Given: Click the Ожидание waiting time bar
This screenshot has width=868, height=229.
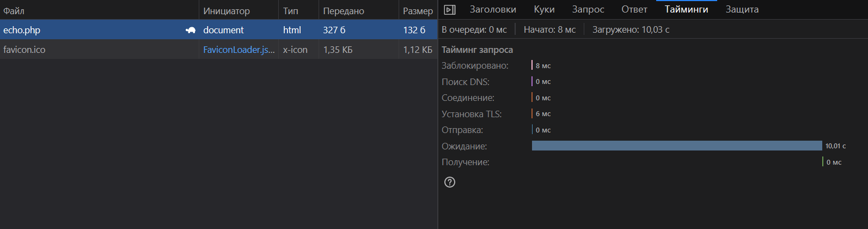Looking at the screenshot, I should point(677,146).
